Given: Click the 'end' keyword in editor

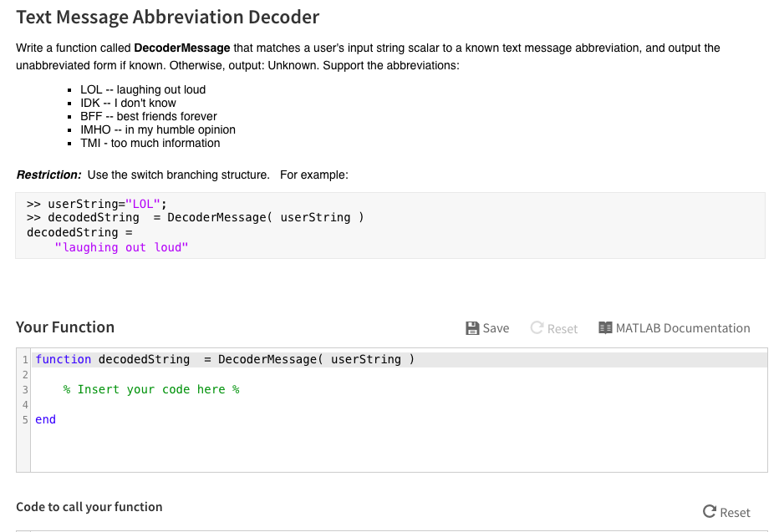Looking at the screenshot, I should click(x=45, y=419).
